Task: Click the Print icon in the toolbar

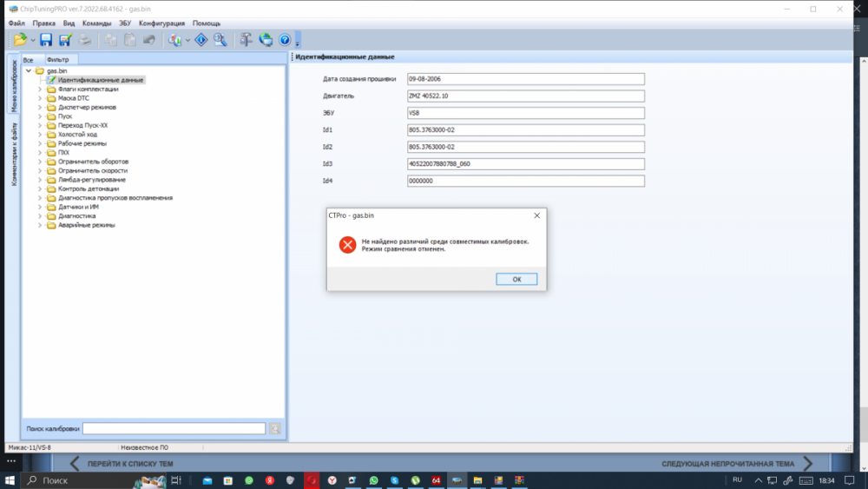Action: [85, 40]
